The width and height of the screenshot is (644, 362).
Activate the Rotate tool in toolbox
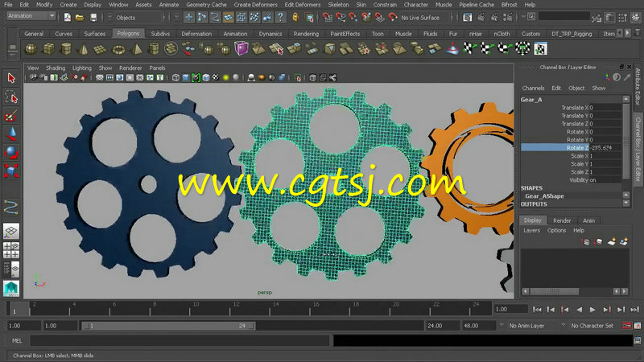[x=11, y=153]
